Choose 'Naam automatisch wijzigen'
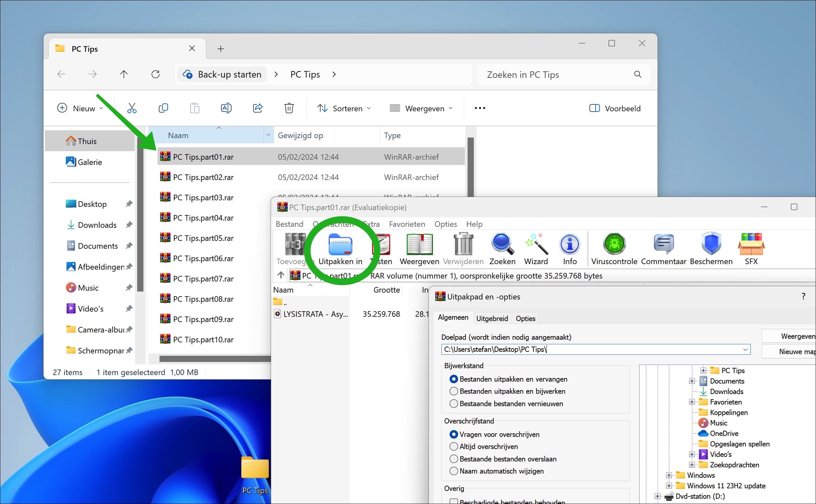This screenshot has width=816, height=504. pos(454,471)
